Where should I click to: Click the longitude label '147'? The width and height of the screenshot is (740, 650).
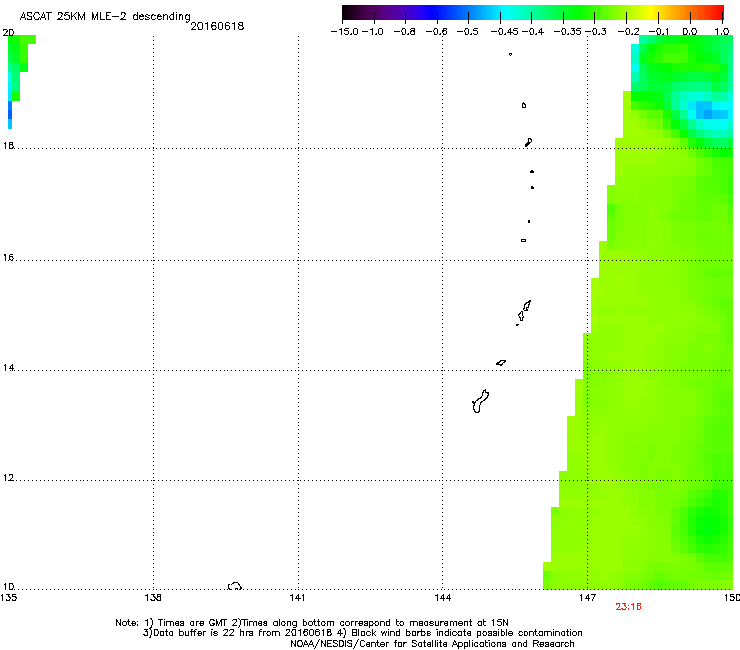587,598
